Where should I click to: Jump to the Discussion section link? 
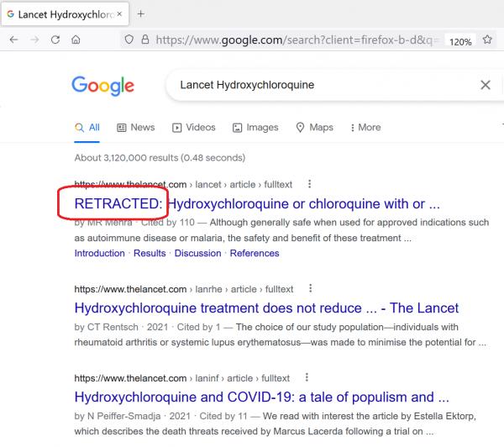(x=197, y=254)
